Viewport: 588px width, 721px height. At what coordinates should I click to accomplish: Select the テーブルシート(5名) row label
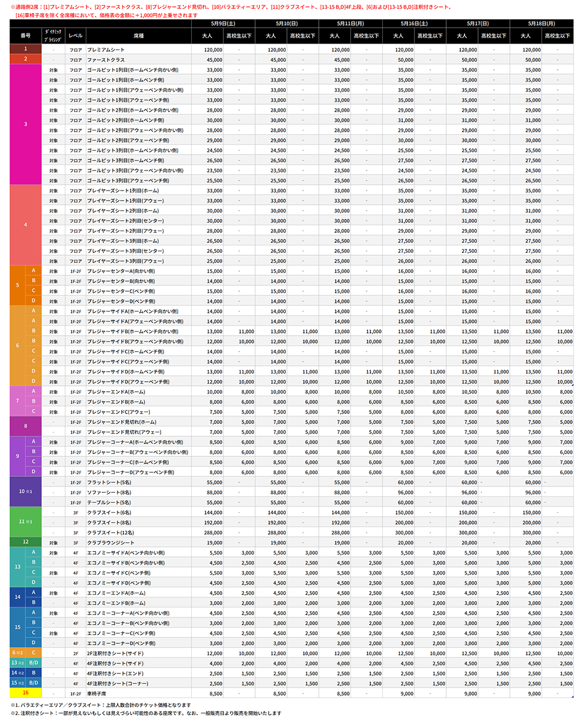coord(109,502)
